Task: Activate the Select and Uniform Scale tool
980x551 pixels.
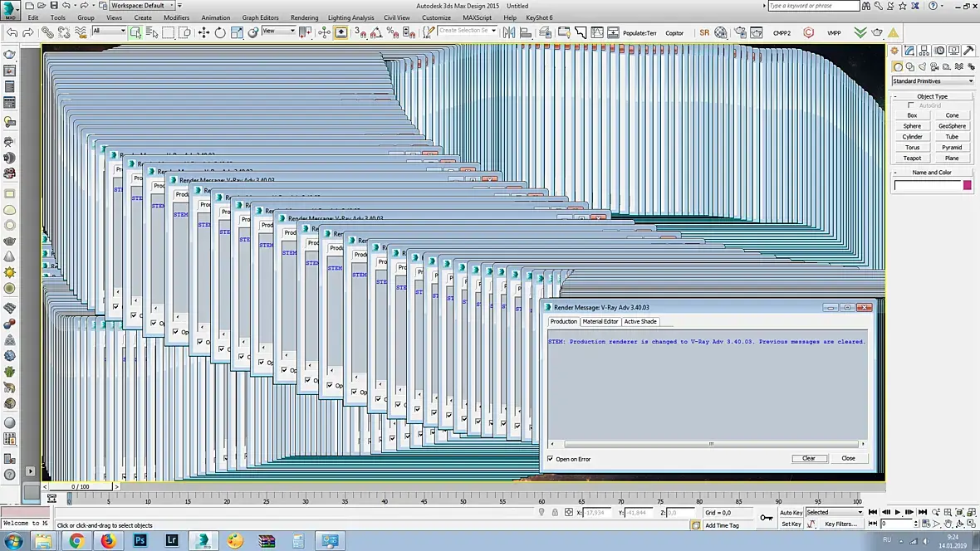Action: click(x=237, y=32)
